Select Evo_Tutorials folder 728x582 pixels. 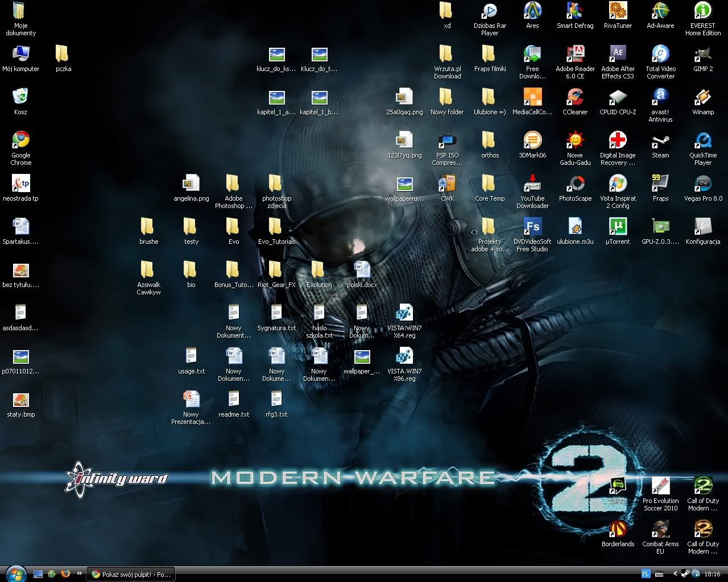(x=276, y=231)
